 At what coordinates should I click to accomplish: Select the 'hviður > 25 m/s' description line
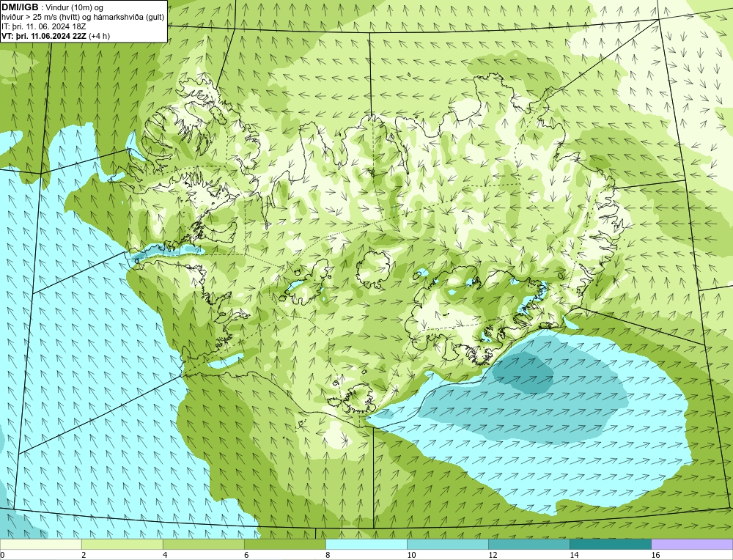(x=83, y=18)
